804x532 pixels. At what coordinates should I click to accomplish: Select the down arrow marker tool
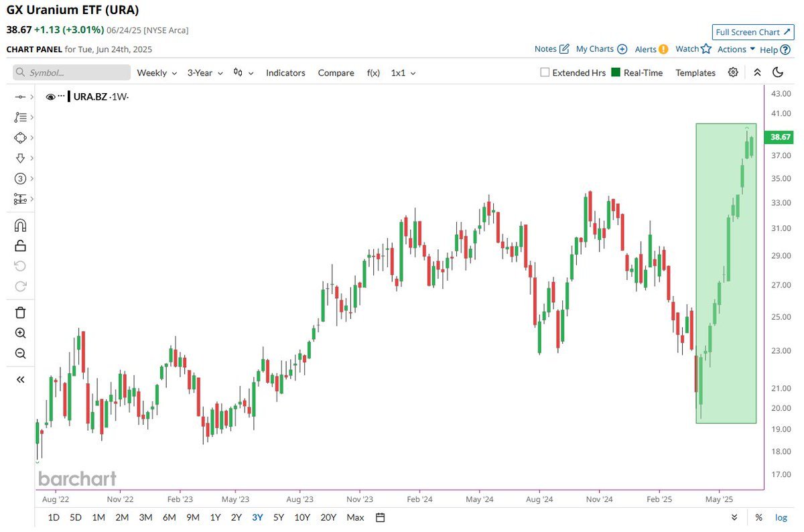coord(19,158)
